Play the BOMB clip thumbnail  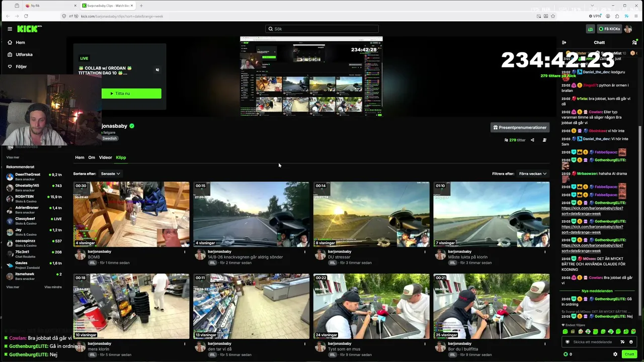[x=131, y=214]
